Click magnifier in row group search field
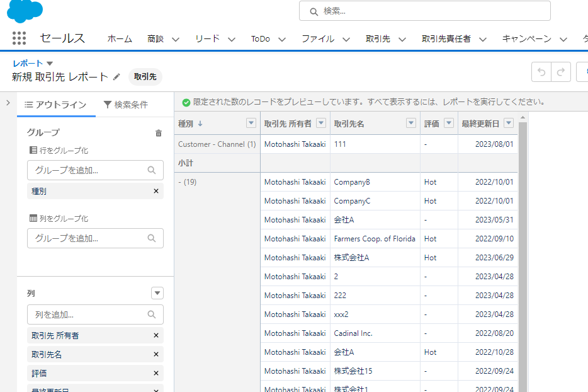Image resolution: width=588 pixels, height=392 pixels. (x=152, y=170)
